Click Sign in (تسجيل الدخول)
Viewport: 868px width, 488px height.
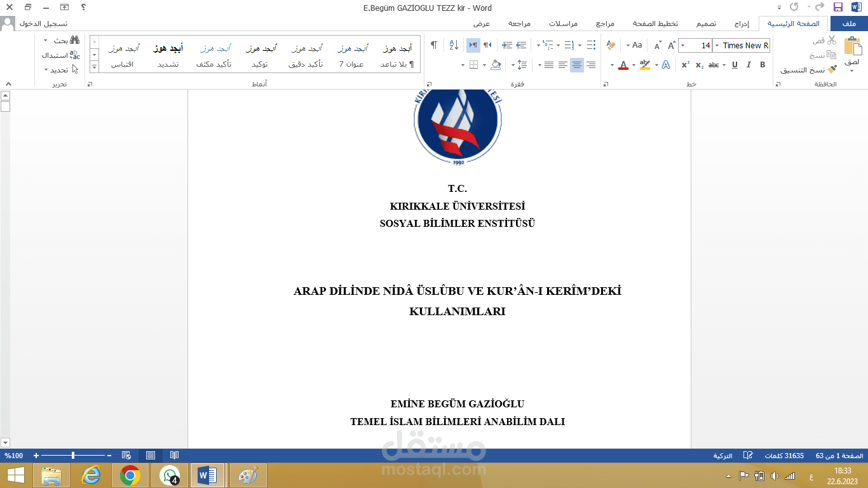44,24
